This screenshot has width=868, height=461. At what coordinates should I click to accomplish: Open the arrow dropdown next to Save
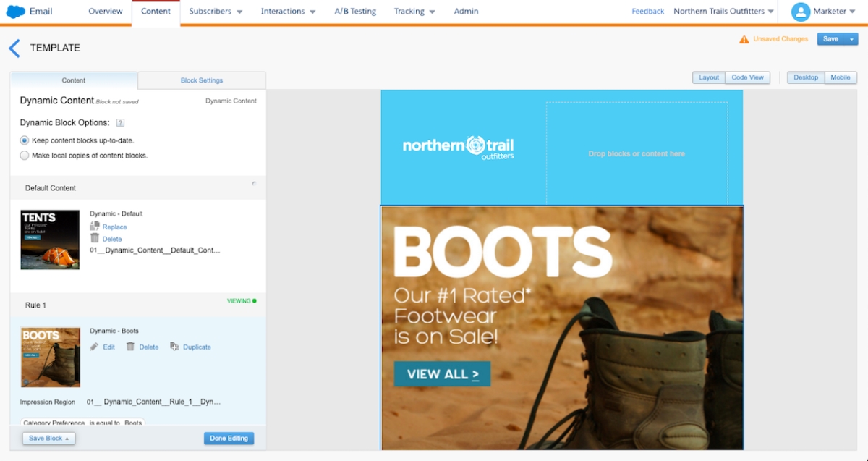851,39
